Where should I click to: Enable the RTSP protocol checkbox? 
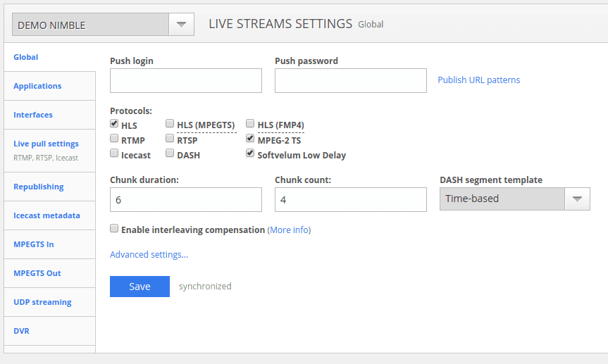coord(170,139)
